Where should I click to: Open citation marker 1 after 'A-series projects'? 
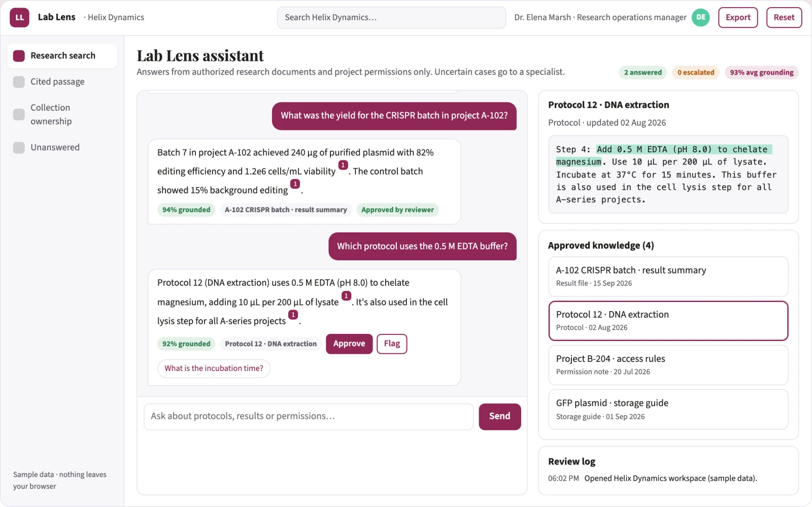pos(293,315)
